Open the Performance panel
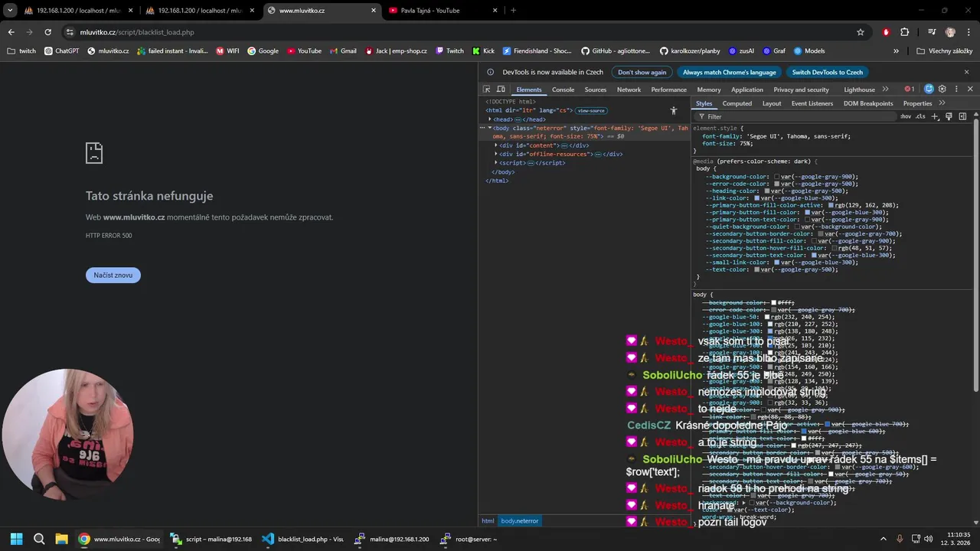Screen dimensions: 980x551 669,90
